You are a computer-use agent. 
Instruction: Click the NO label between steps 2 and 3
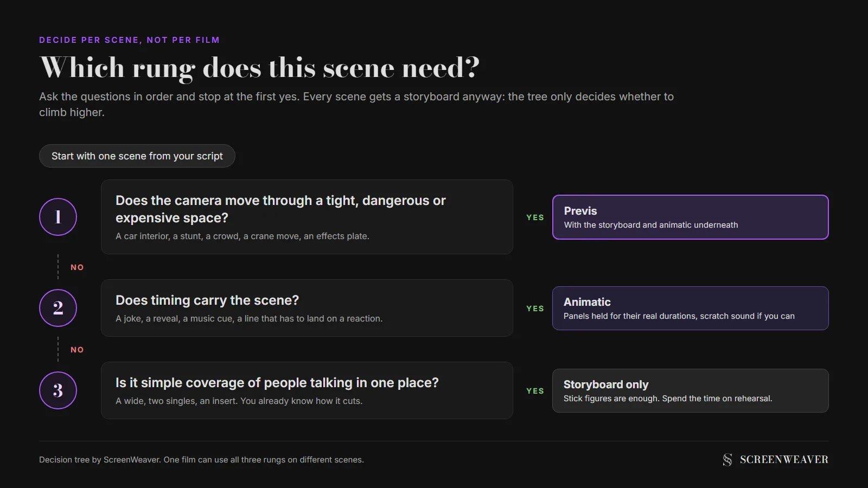(x=77, y=350)
